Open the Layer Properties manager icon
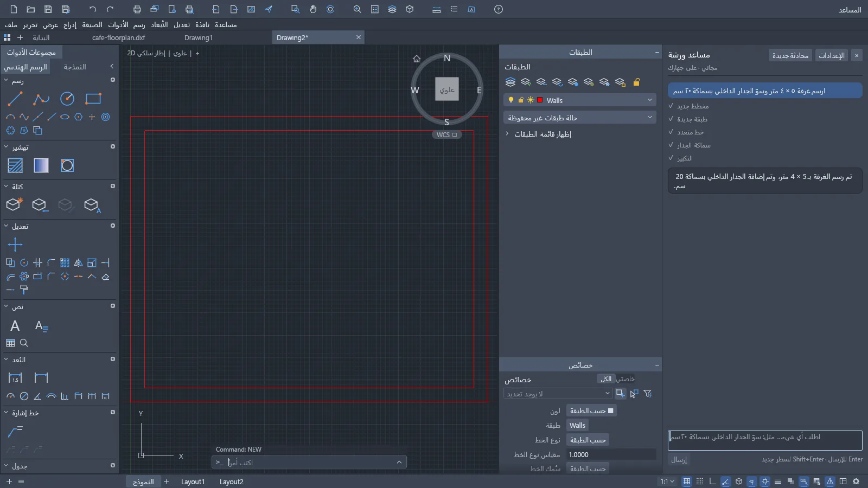 point(510,82)
